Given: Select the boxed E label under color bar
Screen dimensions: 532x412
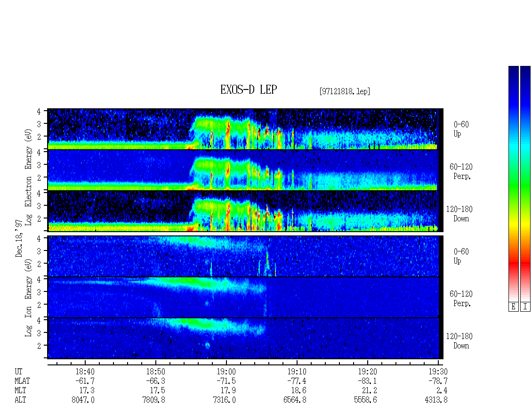Looking at the screenshot, I should point(513,307).
